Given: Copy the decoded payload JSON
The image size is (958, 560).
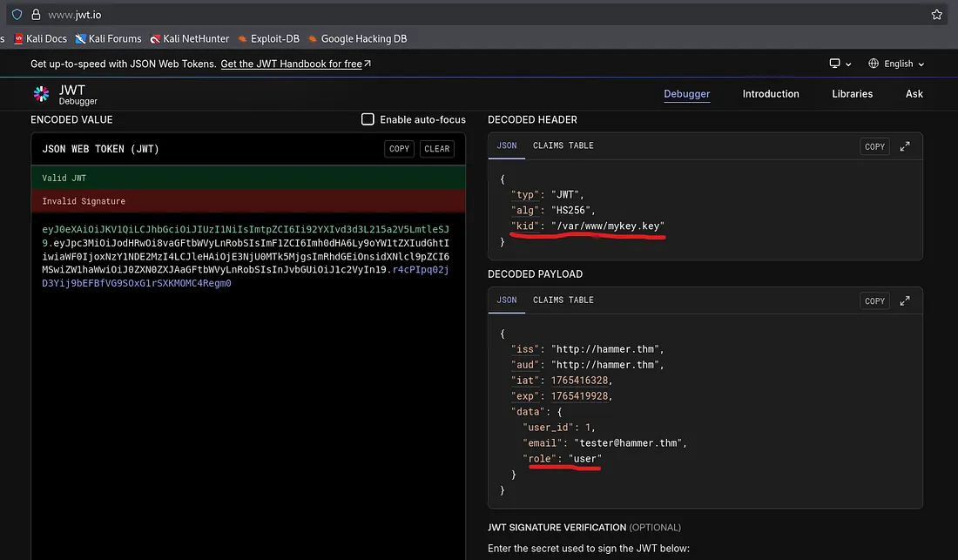Looking at the screenshot, I should click(874, 300).
